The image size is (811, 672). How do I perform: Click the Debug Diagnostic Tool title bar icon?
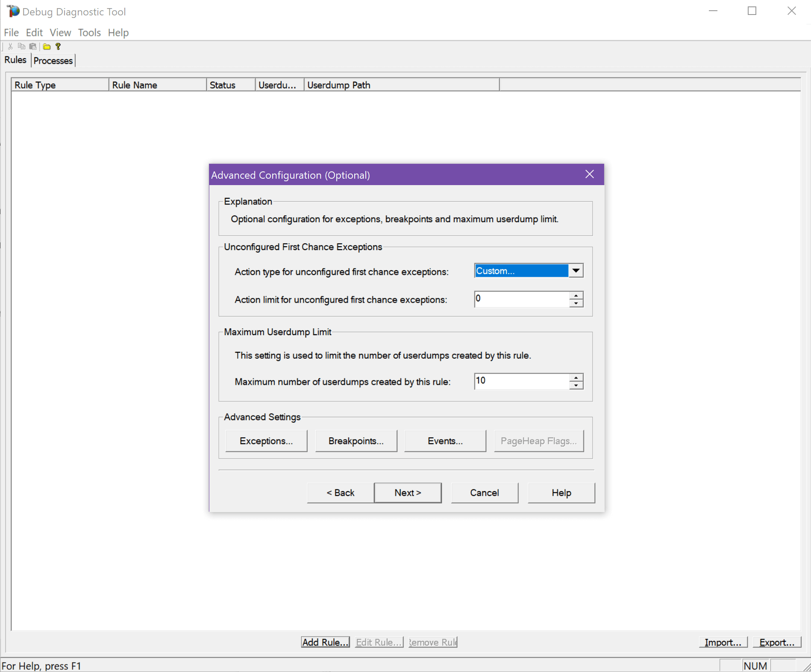[x=13, y=11]
